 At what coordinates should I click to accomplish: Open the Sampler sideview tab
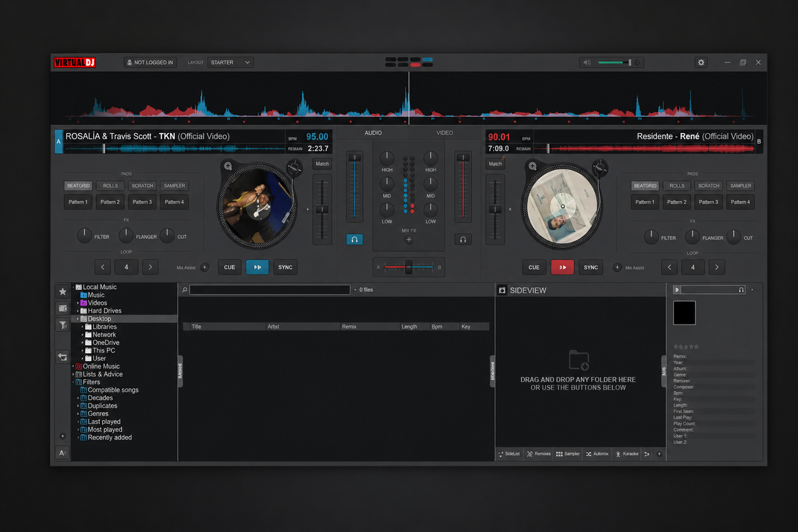[568, 454]
